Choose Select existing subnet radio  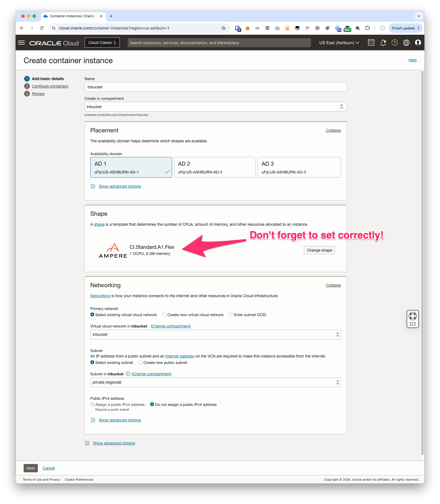click(x=92, y=363)
